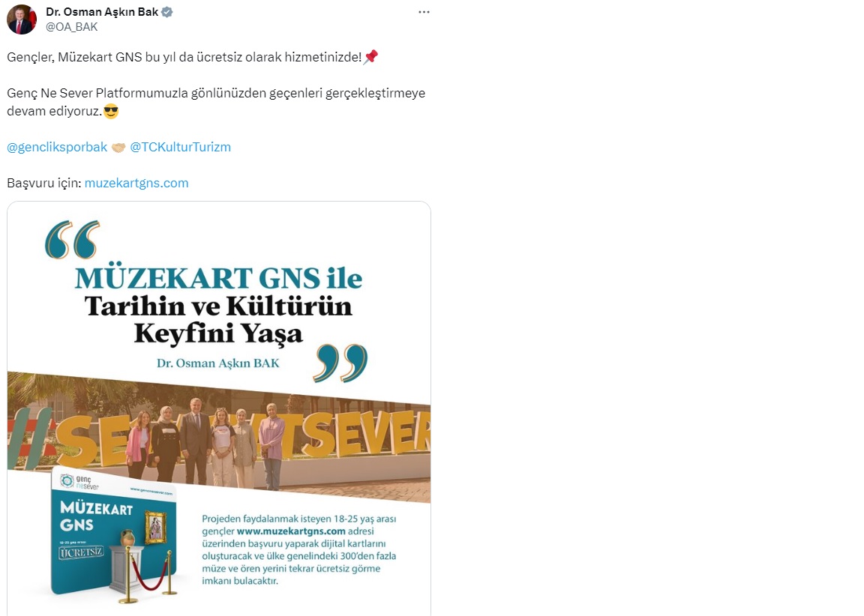The width and height of the screenshot is (864, 616).
Task: Open the @gencliksporbak mention
Action: click(57, 147)
